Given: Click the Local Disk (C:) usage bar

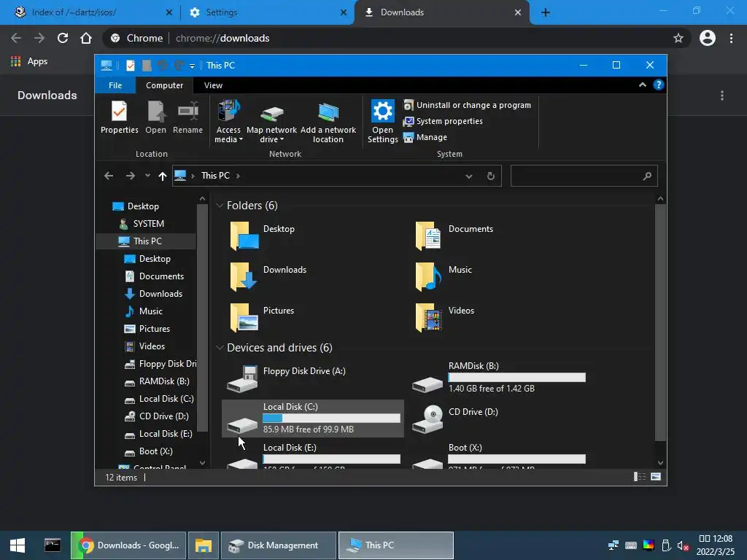Looking at the screenshot, I should tap(332, 418).
